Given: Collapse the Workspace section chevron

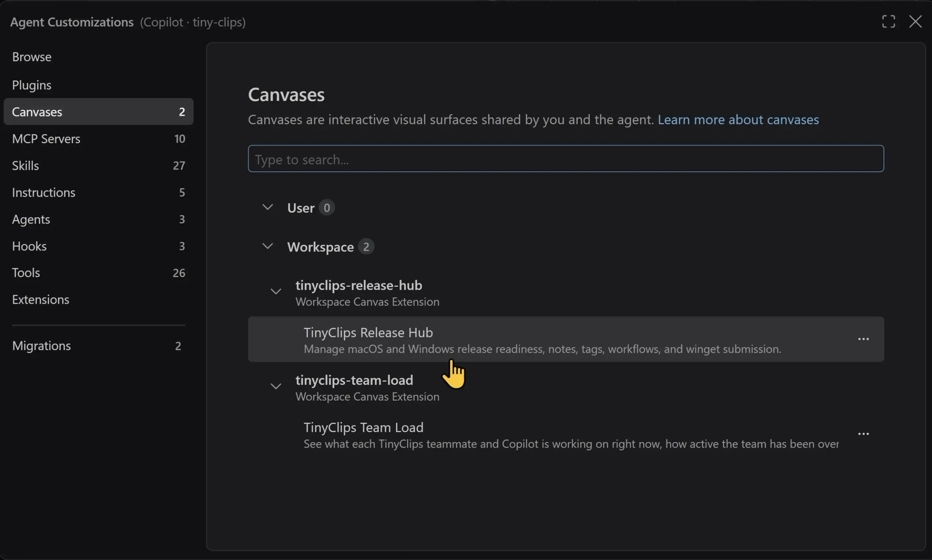Looking at the screenshot, I should (x=268, y=246).
